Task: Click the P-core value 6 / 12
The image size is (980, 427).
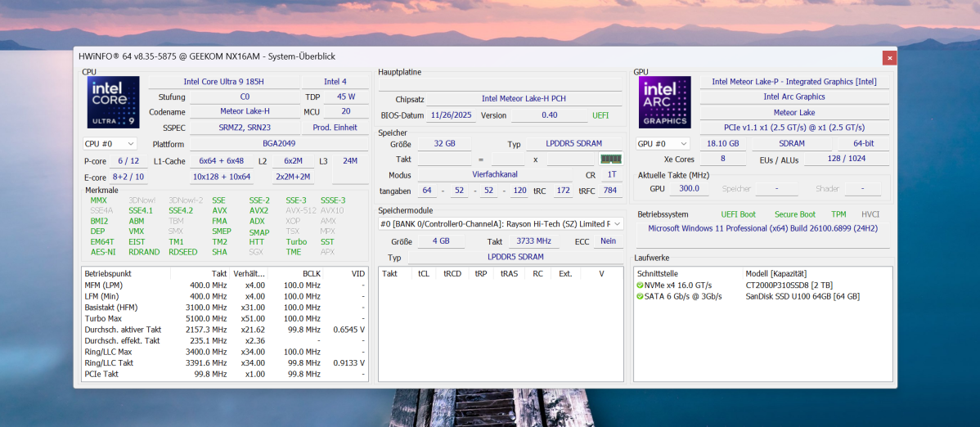Action: click(128, 161)
